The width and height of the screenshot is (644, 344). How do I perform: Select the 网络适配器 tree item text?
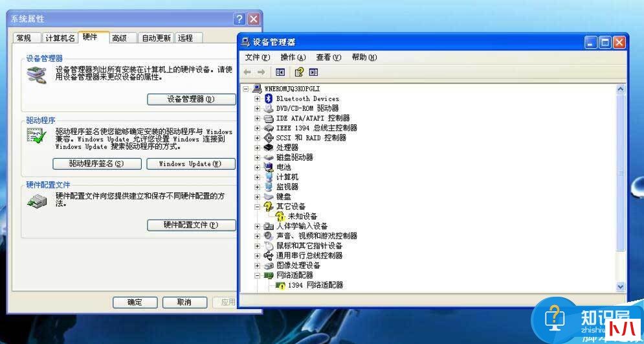tap(295, 275)
